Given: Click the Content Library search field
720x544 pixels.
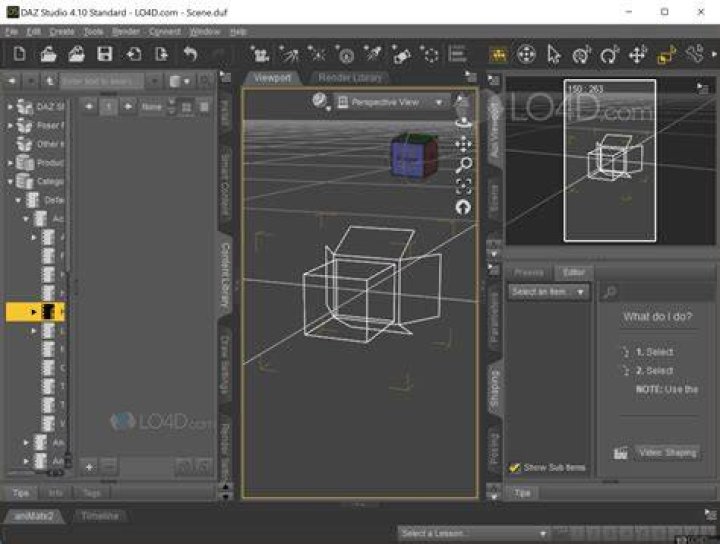Looking at the screenshot, I should 101,81.
